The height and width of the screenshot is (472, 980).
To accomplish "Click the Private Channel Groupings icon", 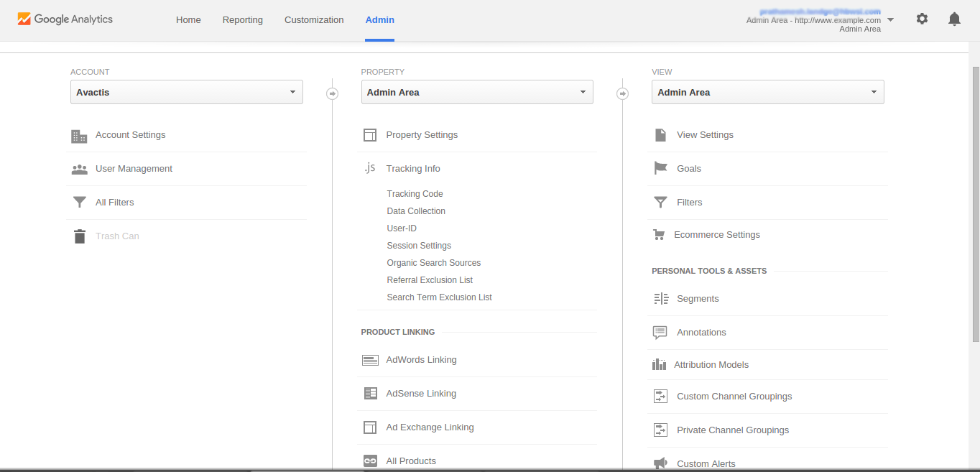I will click(660, 430).
